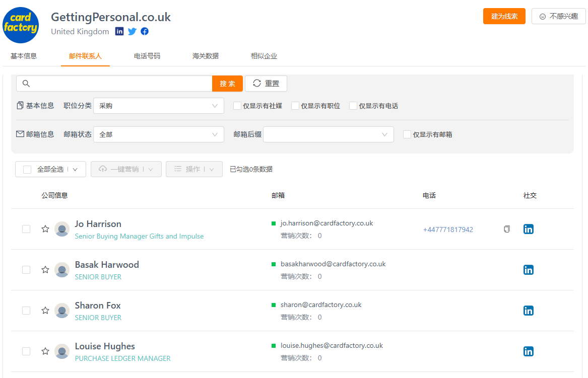Click email sharon@cardfactory.co.uk

[321, 305]
